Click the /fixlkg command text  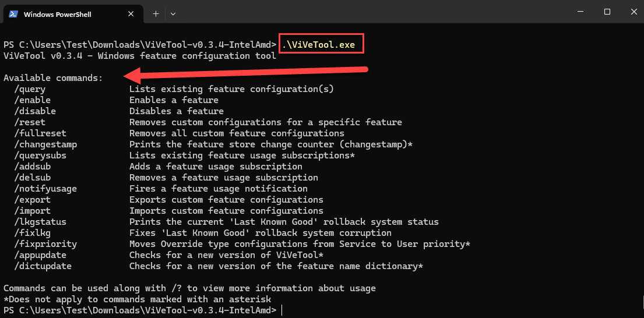pos(33,232)
